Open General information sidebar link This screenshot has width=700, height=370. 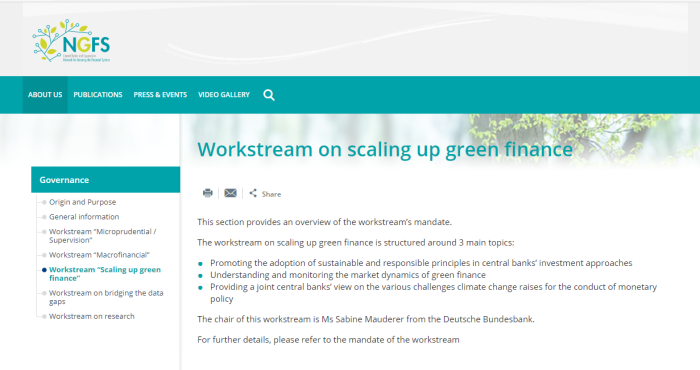pos(84,217)
